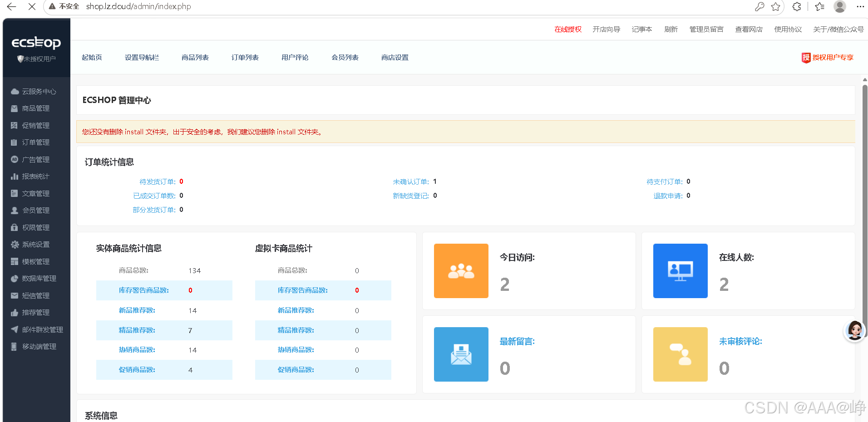Click the browser back arrow
The width and height of the screenshot is (868, 422).
tap(12, 6)
